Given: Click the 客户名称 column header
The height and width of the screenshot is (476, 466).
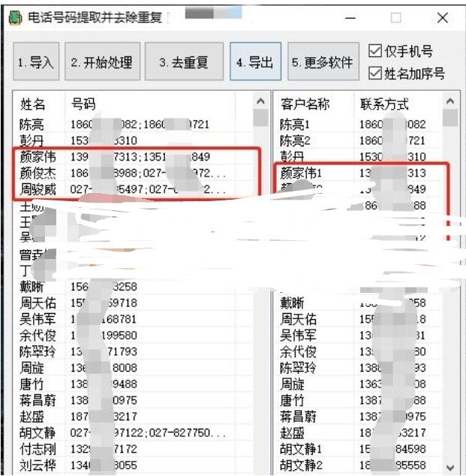Looking at the screenshot, I should click(305, 104).
